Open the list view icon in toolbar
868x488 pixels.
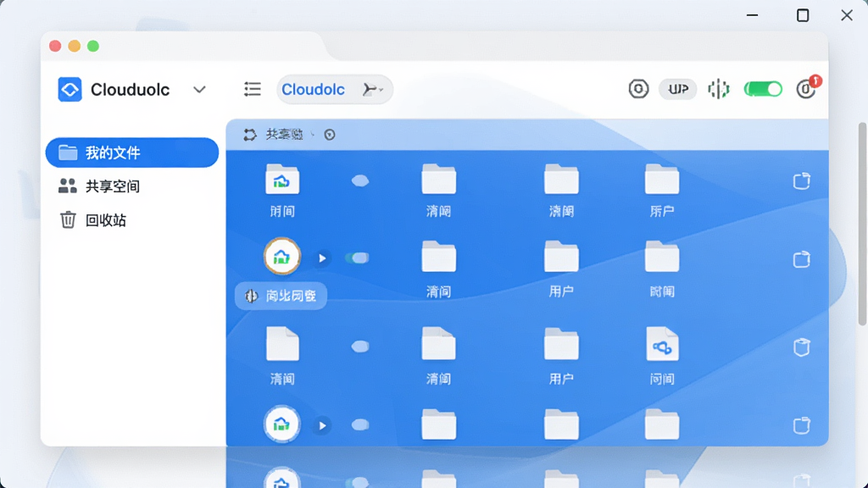pos(253,89)
